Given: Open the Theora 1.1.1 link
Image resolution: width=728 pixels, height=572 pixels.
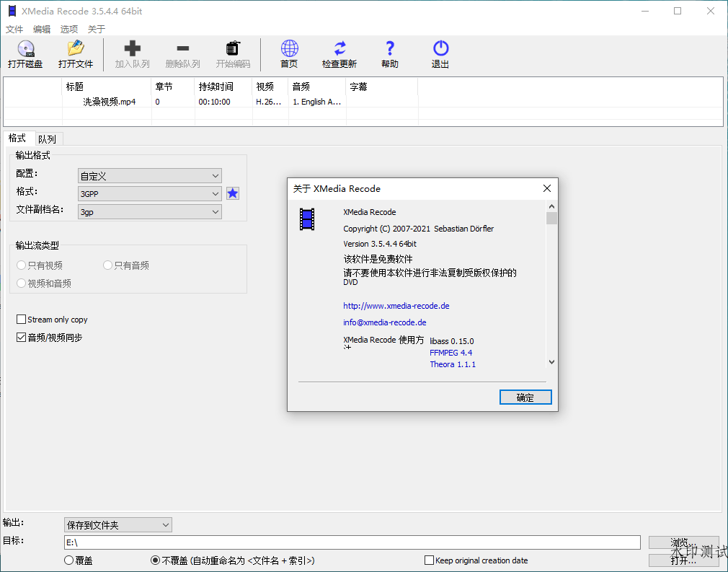Looking at the screenshot, I should (x=453, y=364).
